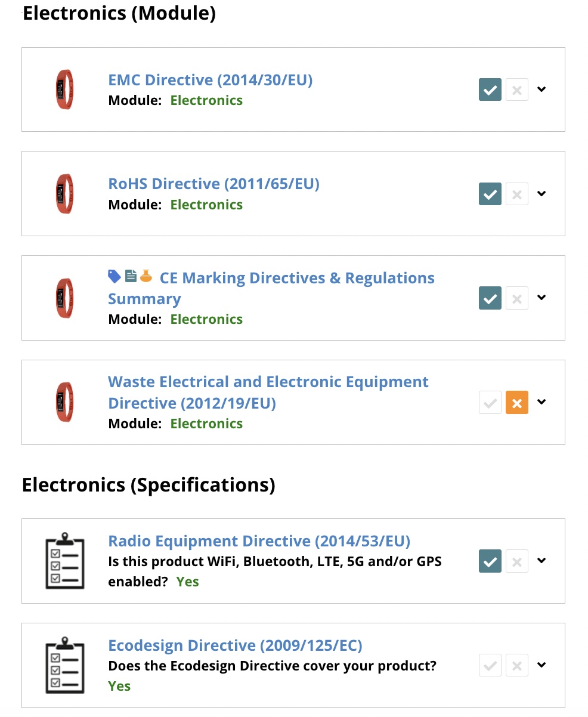588x717 pixels.
Task: Click the wristband icon in the CE Marking row
Action: click(x=64, y=298)
